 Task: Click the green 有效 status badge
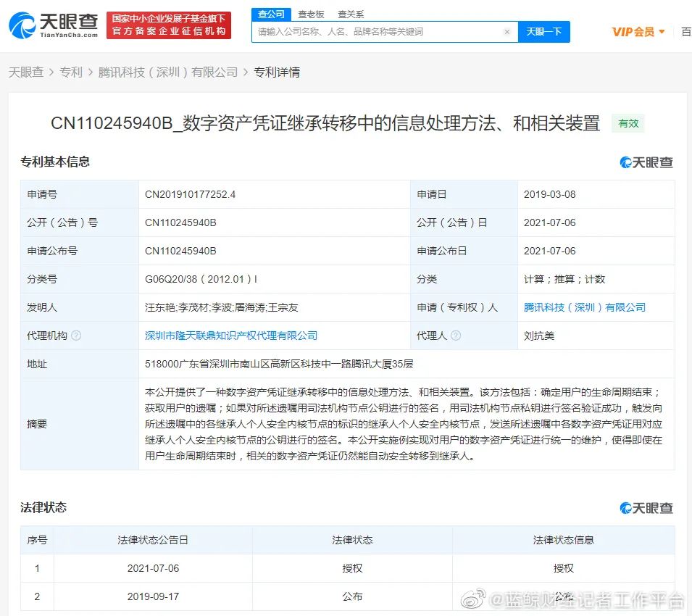[x=628, y=123]
